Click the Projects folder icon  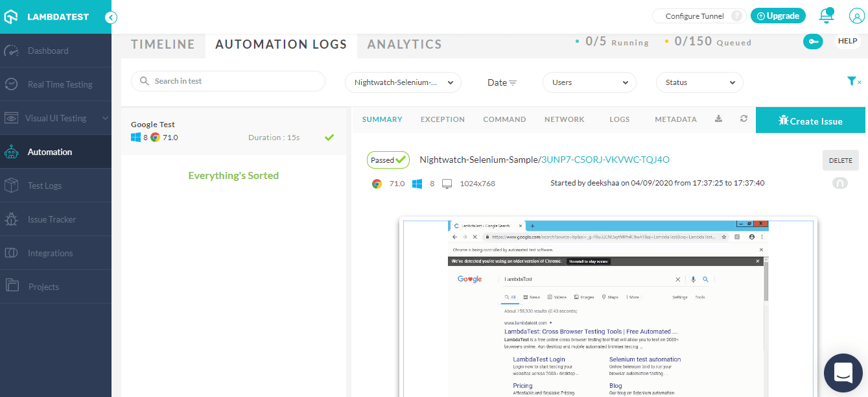tap(11, 285)
